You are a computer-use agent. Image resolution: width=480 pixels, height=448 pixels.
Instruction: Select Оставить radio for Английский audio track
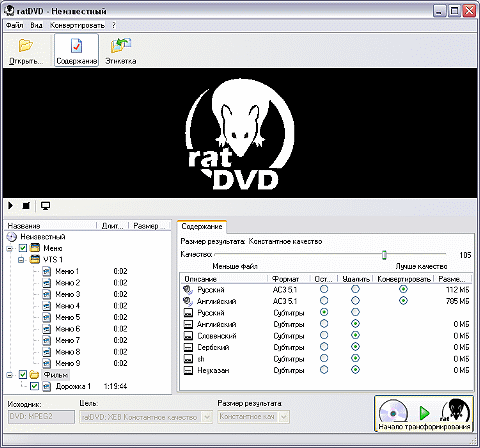click(x=324, y=301)
